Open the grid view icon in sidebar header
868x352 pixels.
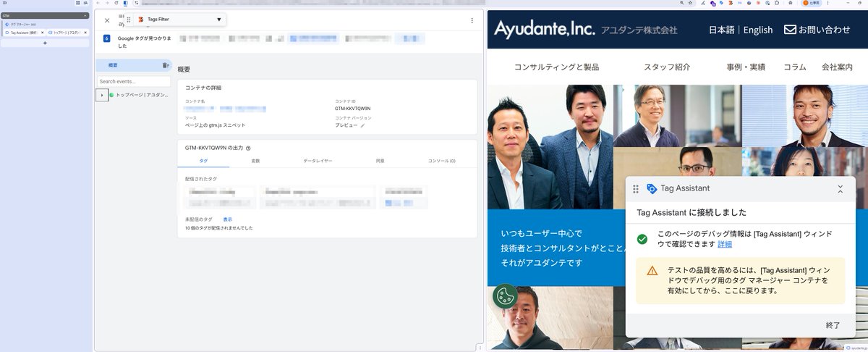[77, 3]
